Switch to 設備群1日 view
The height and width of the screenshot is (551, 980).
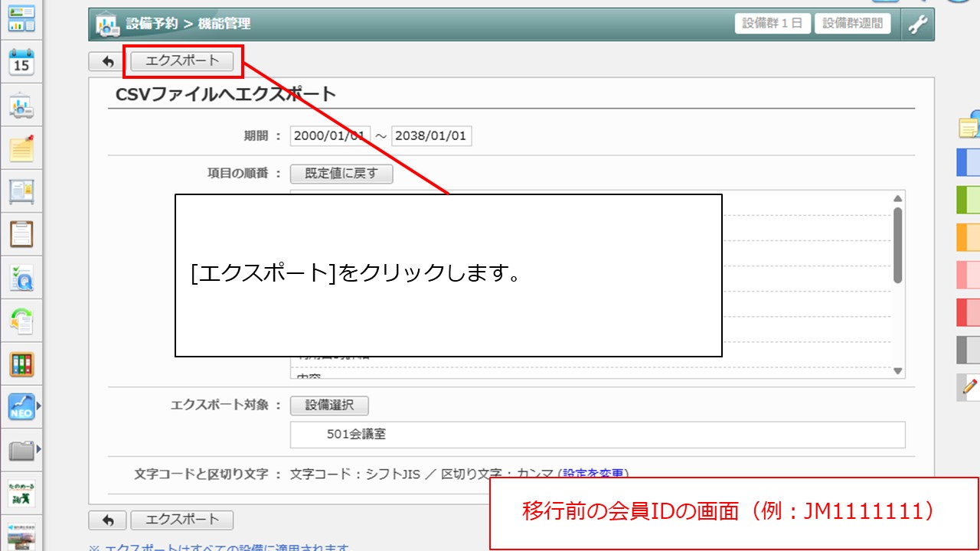tap(773, 23)
